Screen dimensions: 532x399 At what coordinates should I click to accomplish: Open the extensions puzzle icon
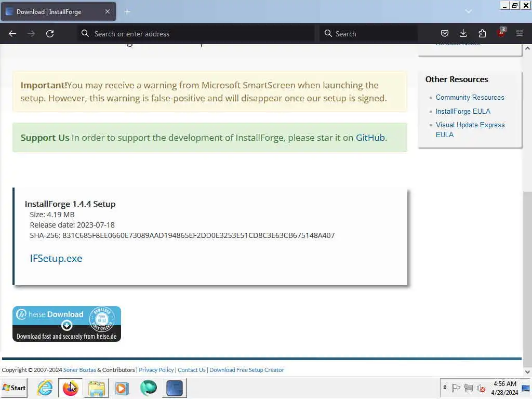[482, 33]
